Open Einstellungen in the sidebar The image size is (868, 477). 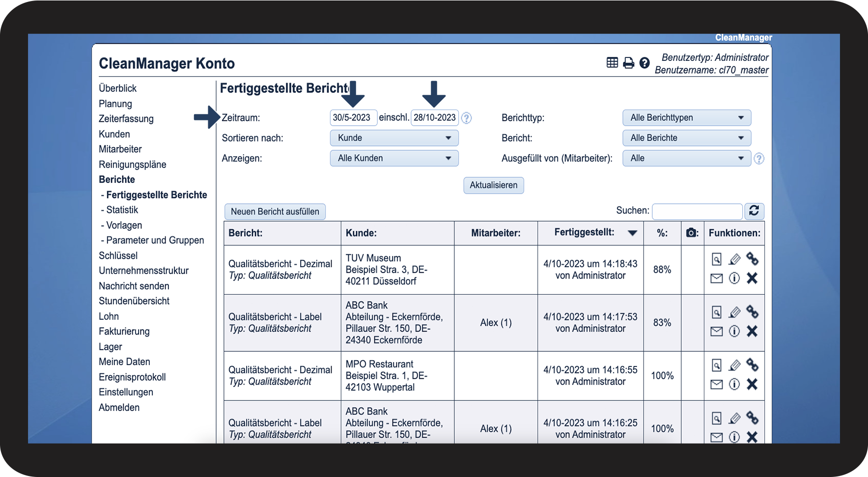pyautogui.click(x=126, y=393)
